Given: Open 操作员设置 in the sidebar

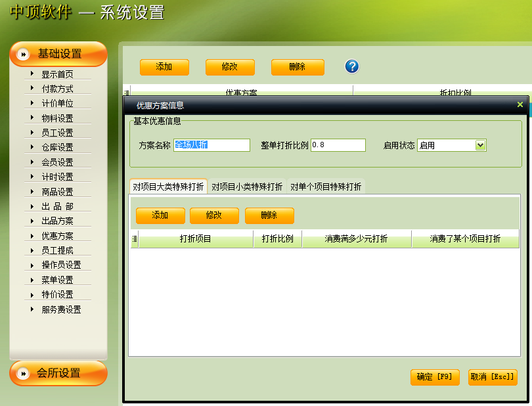Looking at the screenshot, I should pos(61,265).
